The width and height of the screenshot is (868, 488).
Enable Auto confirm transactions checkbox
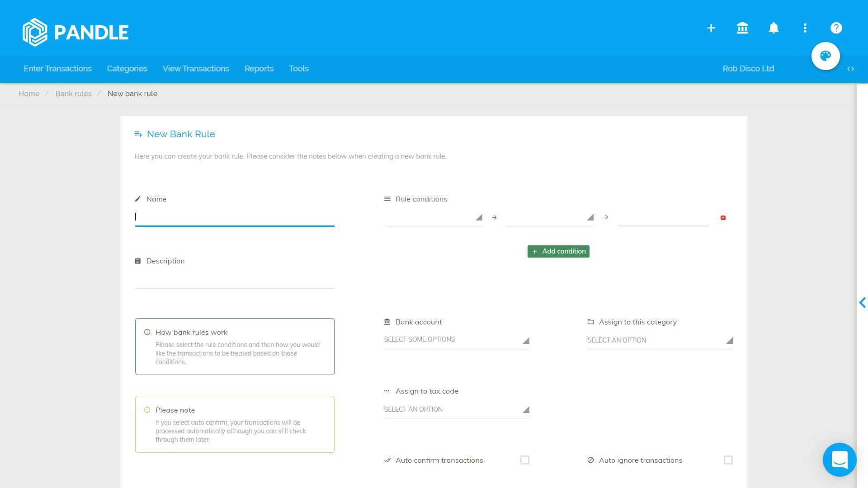pyautogui.click(x=524, y=460)
